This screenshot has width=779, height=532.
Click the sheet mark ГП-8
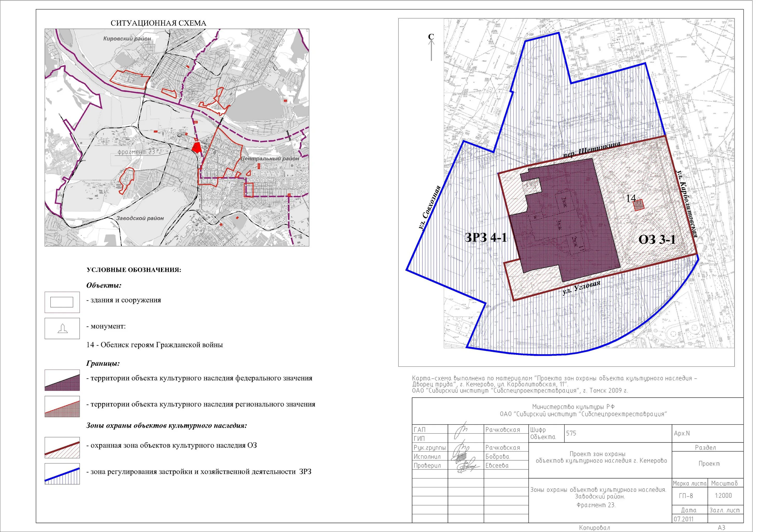click(686, 496)
